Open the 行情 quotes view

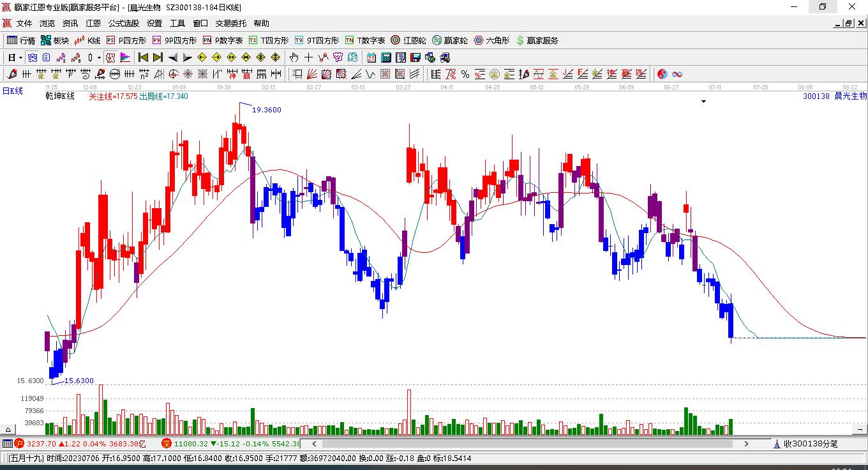point(20,40)
